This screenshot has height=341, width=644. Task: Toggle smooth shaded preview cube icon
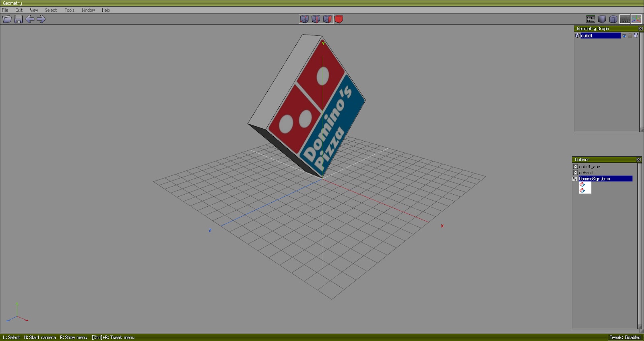(602, 19)
